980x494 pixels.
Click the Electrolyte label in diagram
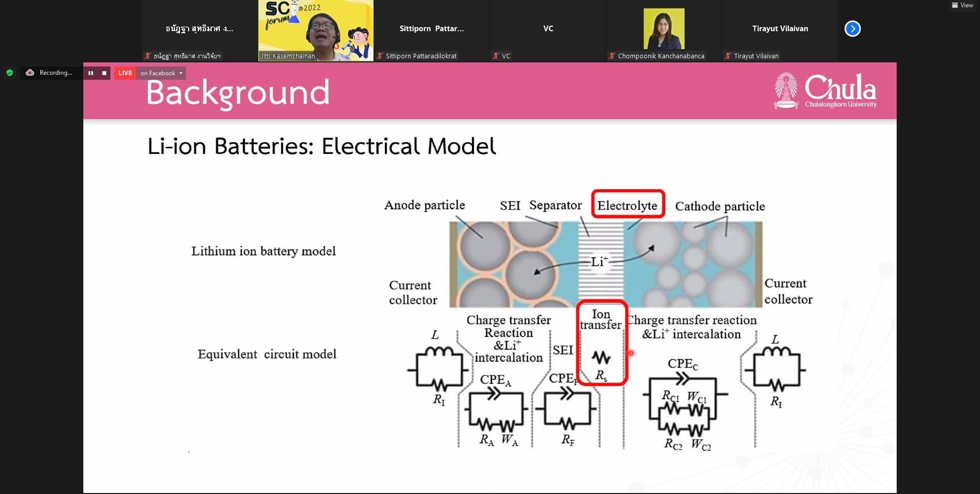click(628, 205)
